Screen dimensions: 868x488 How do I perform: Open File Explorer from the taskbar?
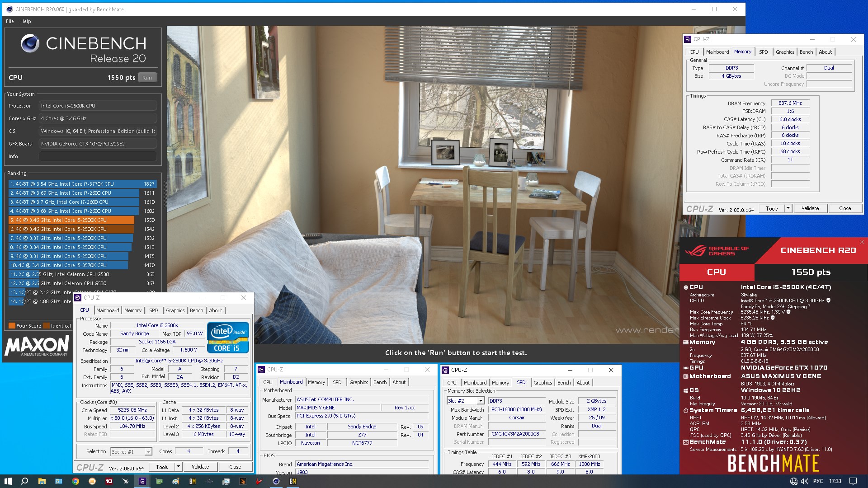pyautogui.click(x=42, y=481)
